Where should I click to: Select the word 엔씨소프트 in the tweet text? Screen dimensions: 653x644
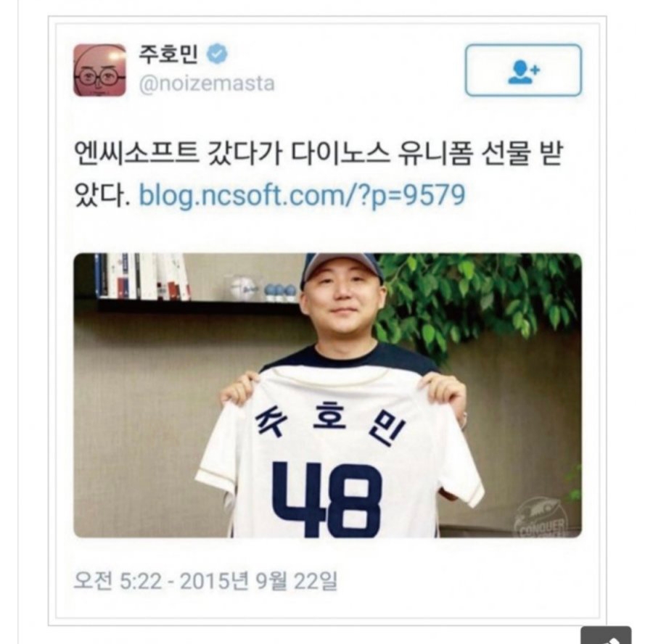136,154
